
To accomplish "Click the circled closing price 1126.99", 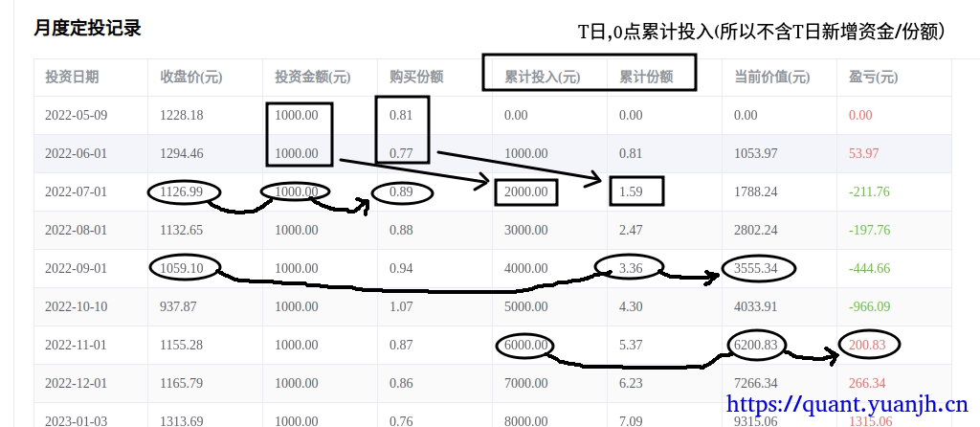I will click(182, 191).
